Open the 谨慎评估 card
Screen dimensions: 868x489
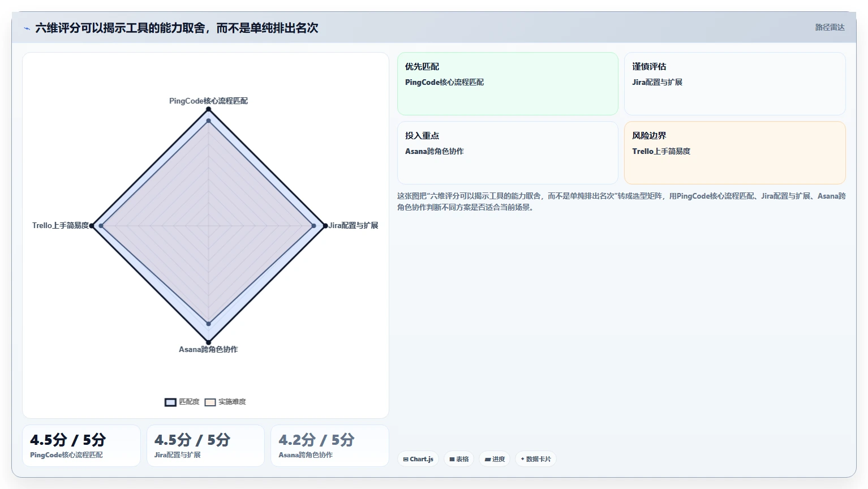click(734, 84)
